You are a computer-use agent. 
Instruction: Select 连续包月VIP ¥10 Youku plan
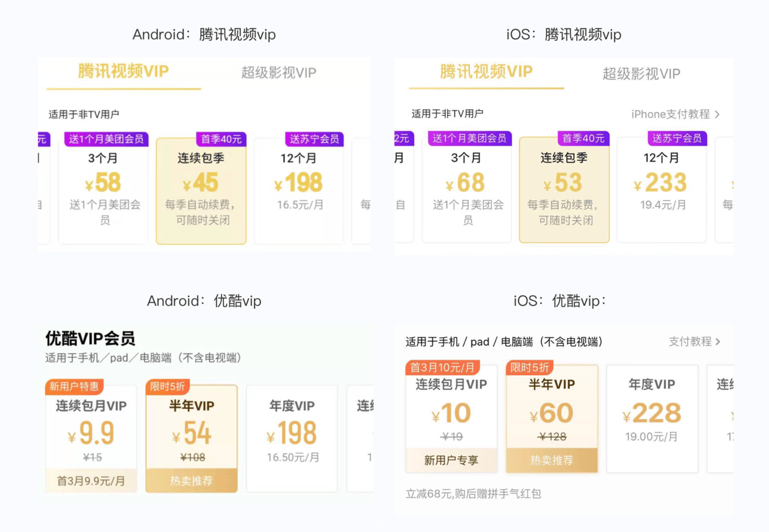pos(451,419)
